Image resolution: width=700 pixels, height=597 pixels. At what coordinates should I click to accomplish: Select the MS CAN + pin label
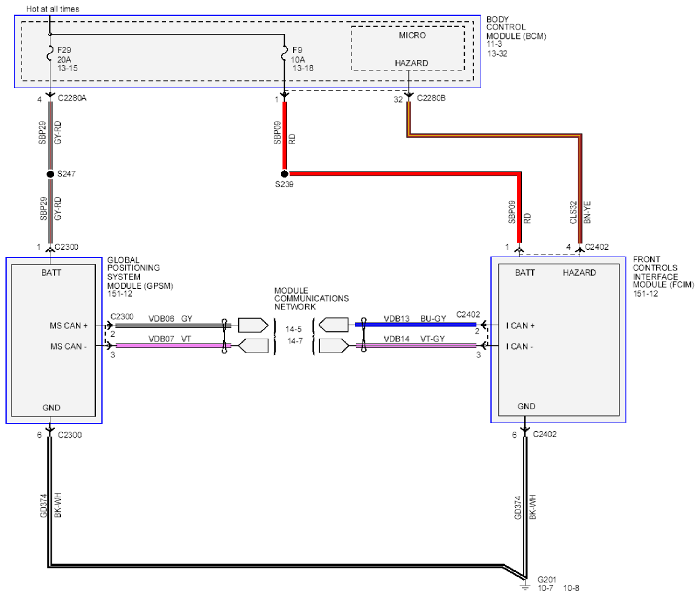(x=68, y=326)
